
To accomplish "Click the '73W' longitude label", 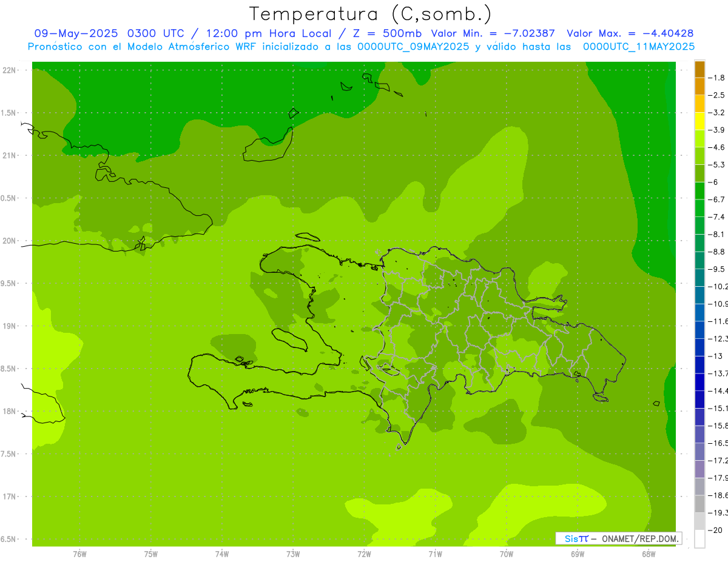I will (293, 554).
